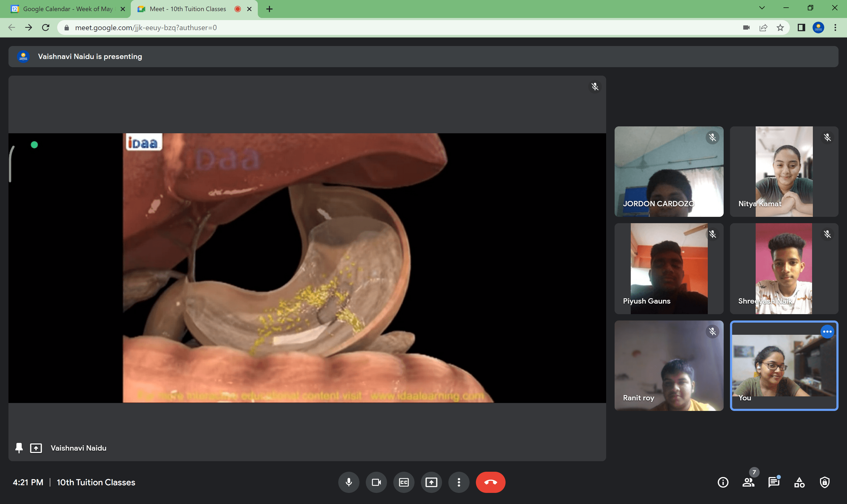Show everyone participants panel

[x=748, y=482]
